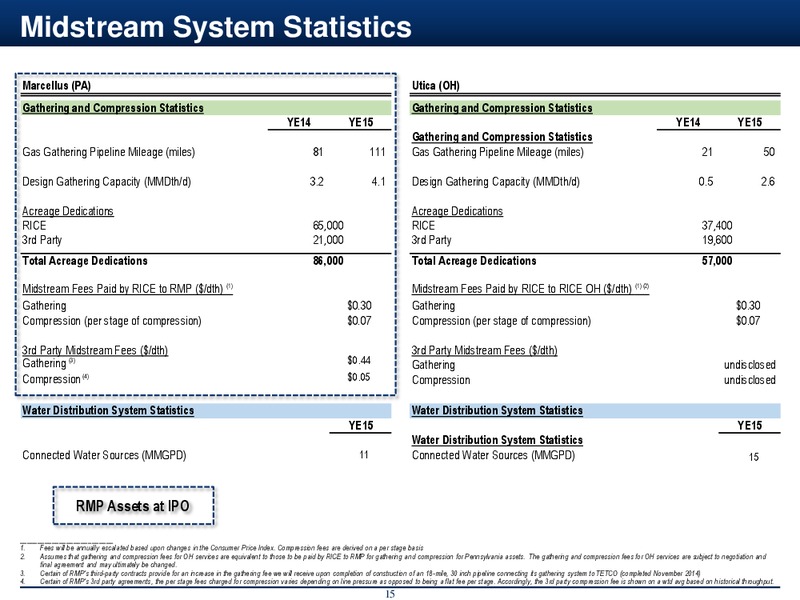Click Utica 3rd Party acreage 19,600

click(x=717, y=240)
